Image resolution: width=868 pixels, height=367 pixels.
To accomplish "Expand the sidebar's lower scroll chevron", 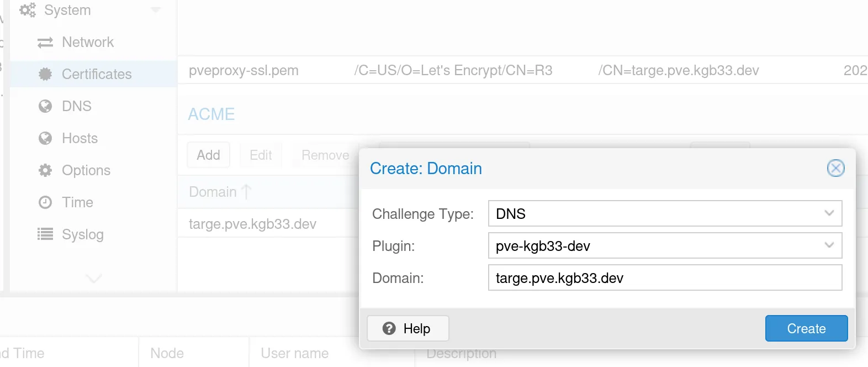I will [94, 278].
